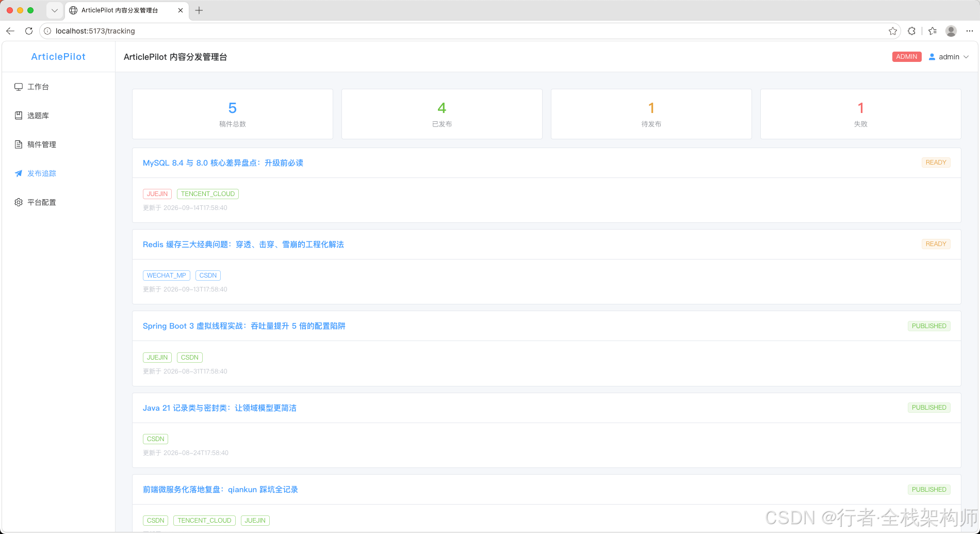Click PUBLISHED status on Java 21 article

tap(929, 408)
